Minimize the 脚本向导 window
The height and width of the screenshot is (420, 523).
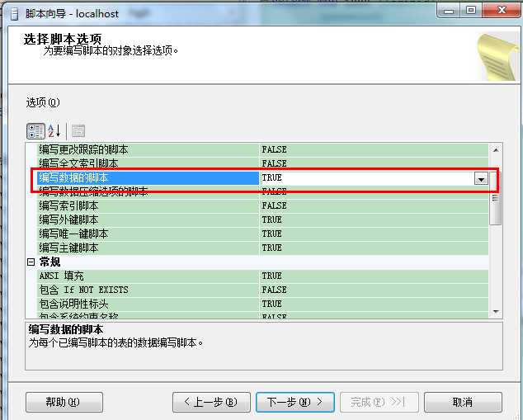click(x=449, y=11)
